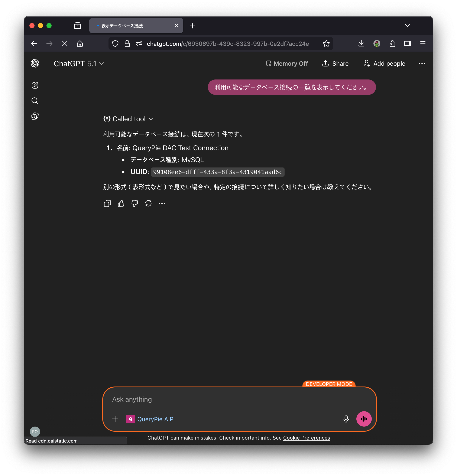
Task: Open the library images icon in sidebar
Action: click(x=35, y=116)
